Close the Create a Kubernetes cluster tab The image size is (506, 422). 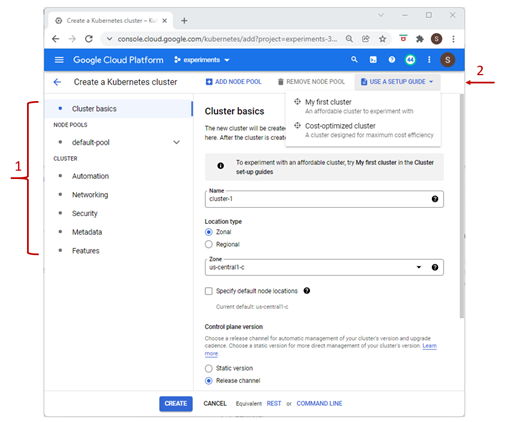(164, 21)
